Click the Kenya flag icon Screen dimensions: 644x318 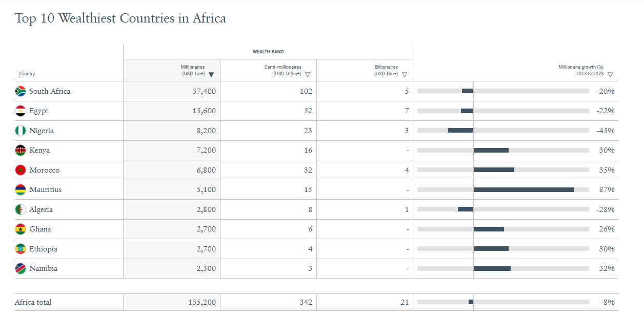pyautogui.click(x=21, y=150)
